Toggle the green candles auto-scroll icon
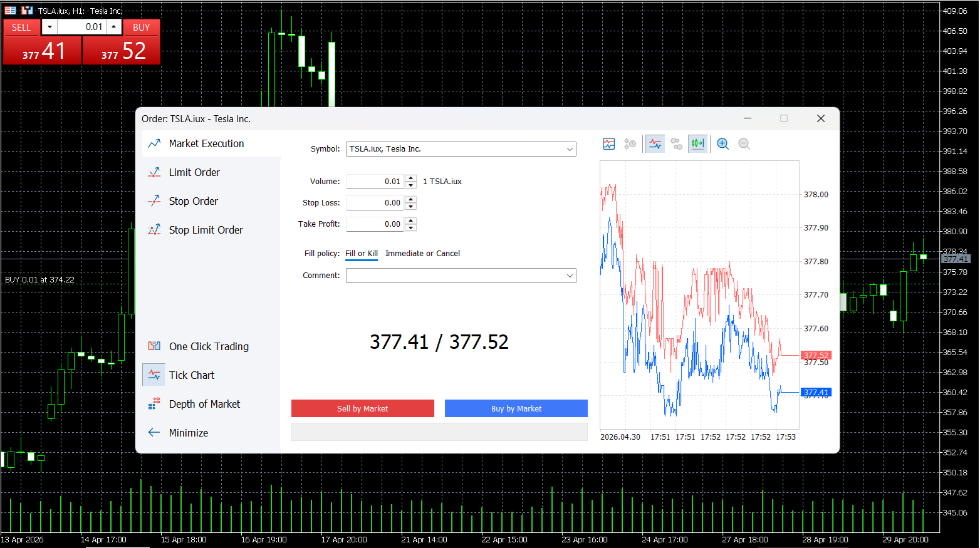This screenshot has height=548, width=980. (698, 144)
